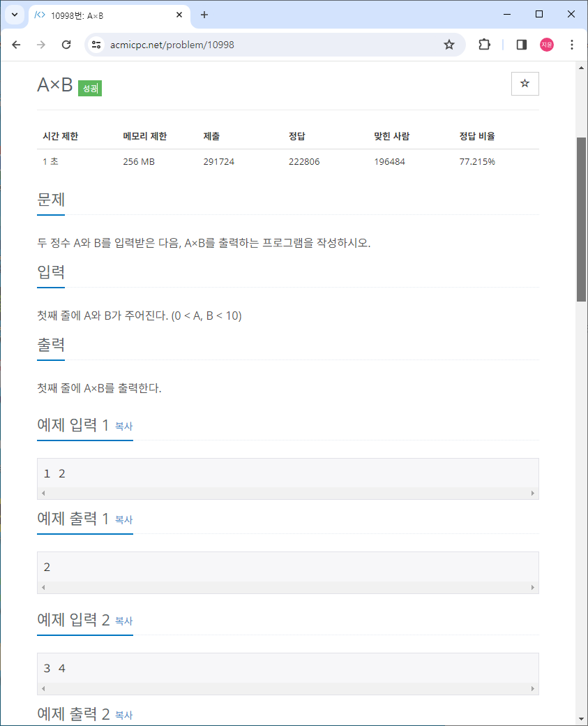The height and width of the screenshot is (726, 588).
Task: Bookmark this page using the star icon
Action: click(449, 44)
